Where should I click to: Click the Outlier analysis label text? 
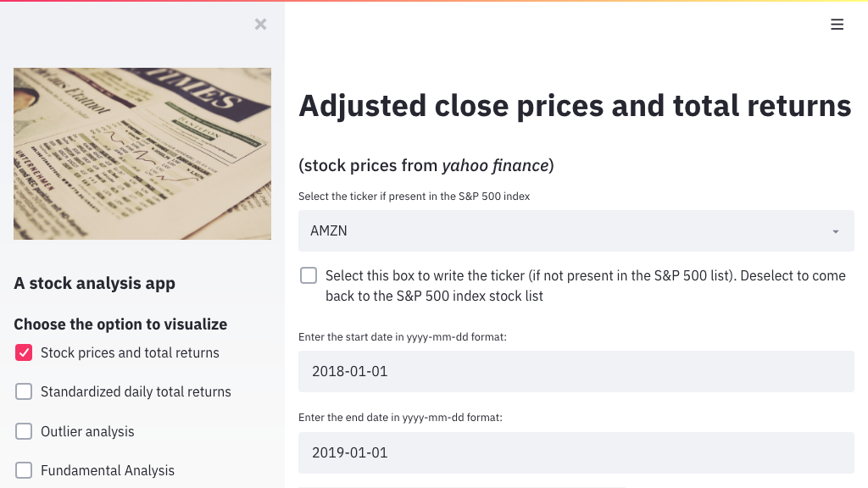pos(87,431)
